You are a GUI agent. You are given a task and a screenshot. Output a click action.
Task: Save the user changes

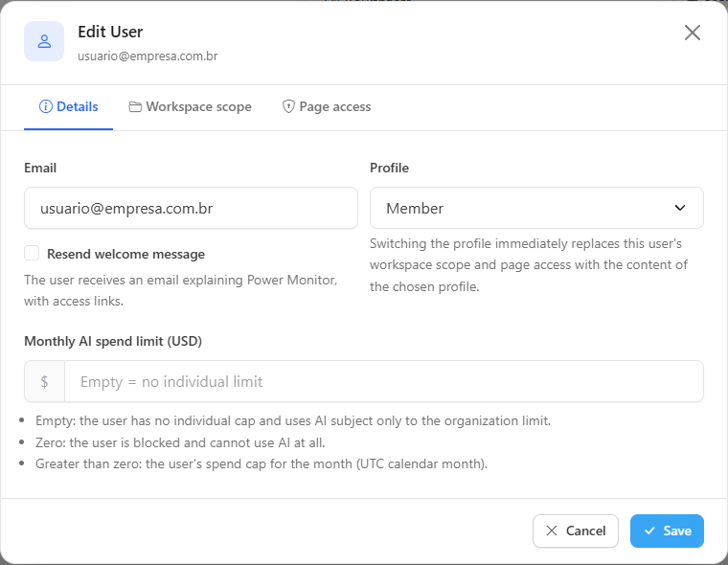(x=667, y=531)
